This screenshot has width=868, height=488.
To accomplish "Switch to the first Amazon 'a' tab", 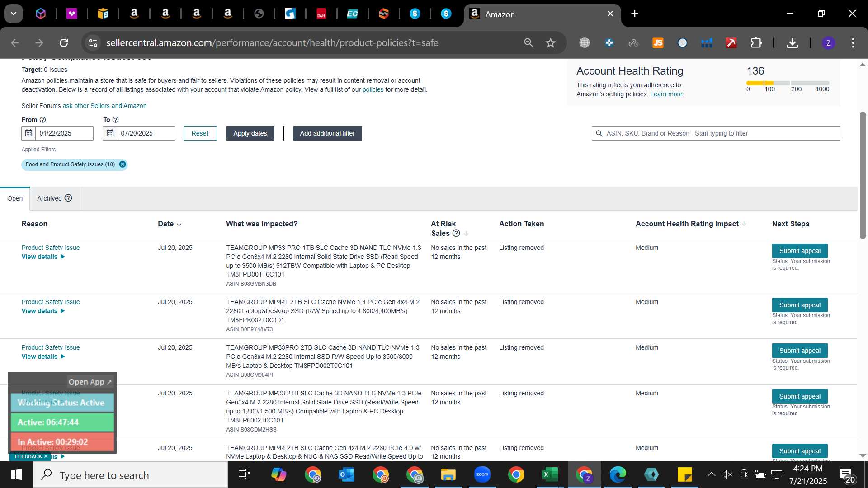I will (x=134, y=14).
